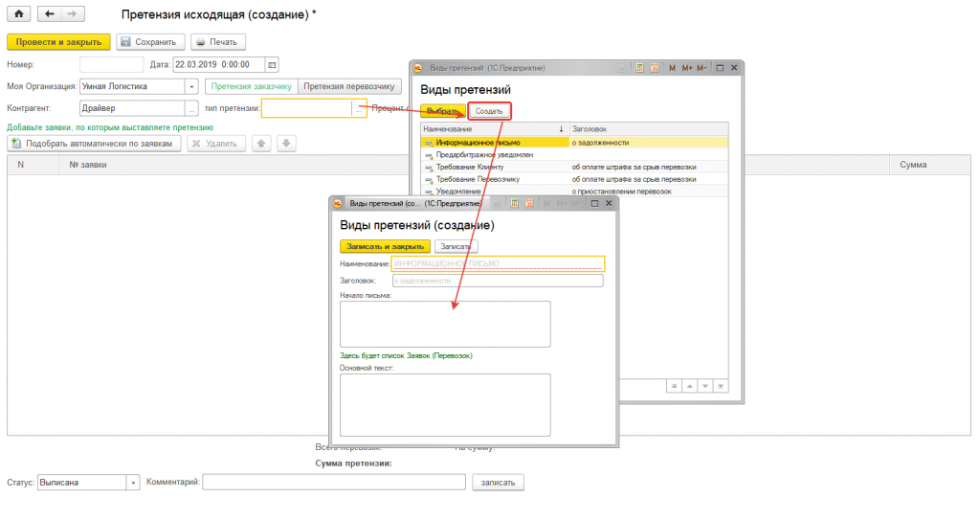Focus the Номер input field
Screen dimensions: 980x520
pyautogui.click(x=111, y=64)
